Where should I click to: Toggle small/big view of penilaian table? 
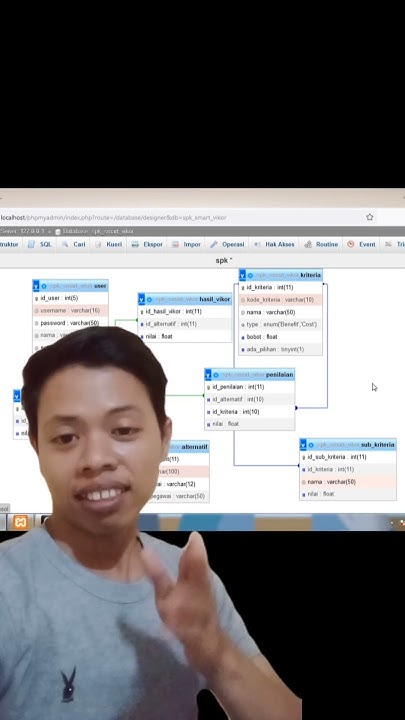coord(208,375)
